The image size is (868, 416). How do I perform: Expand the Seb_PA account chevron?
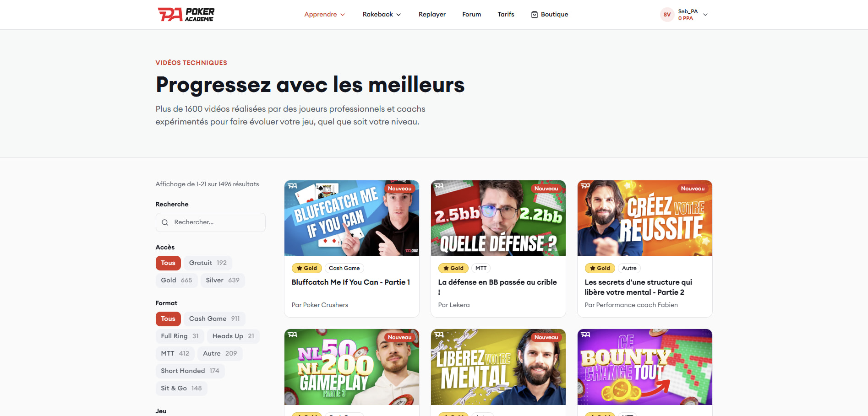(705, 15)
